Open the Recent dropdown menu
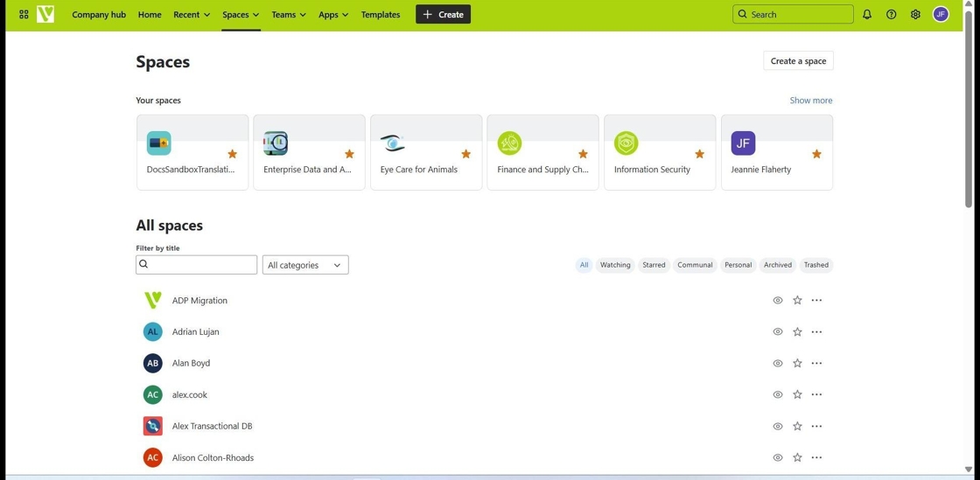Viewport: 980px width, 480px height. [x=191, y=15]
